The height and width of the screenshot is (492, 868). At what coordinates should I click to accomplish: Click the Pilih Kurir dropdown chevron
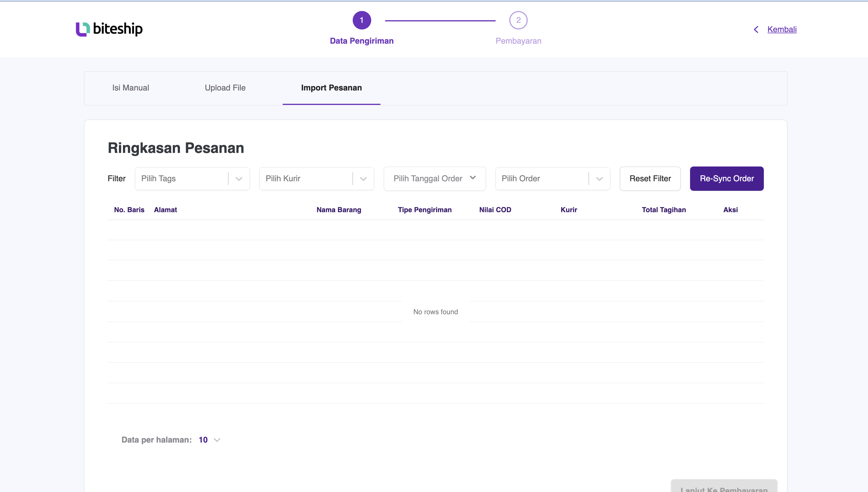(x=363, y=178)
